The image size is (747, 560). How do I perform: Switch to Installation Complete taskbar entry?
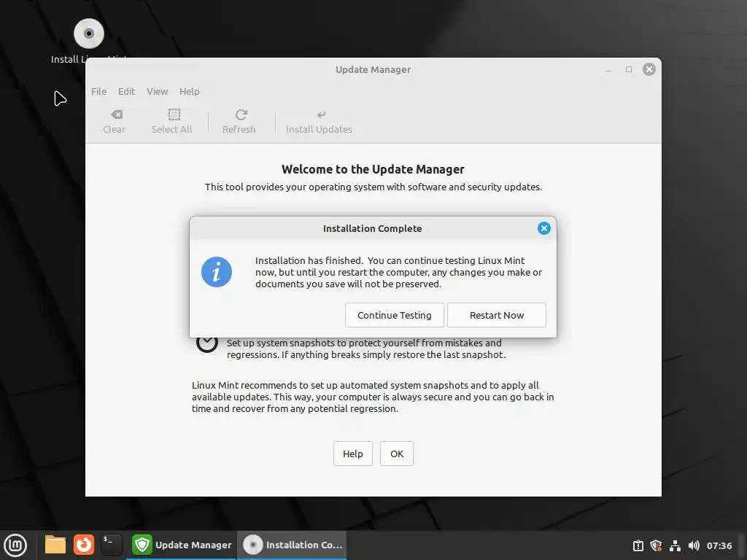click(x=292, y=545)
